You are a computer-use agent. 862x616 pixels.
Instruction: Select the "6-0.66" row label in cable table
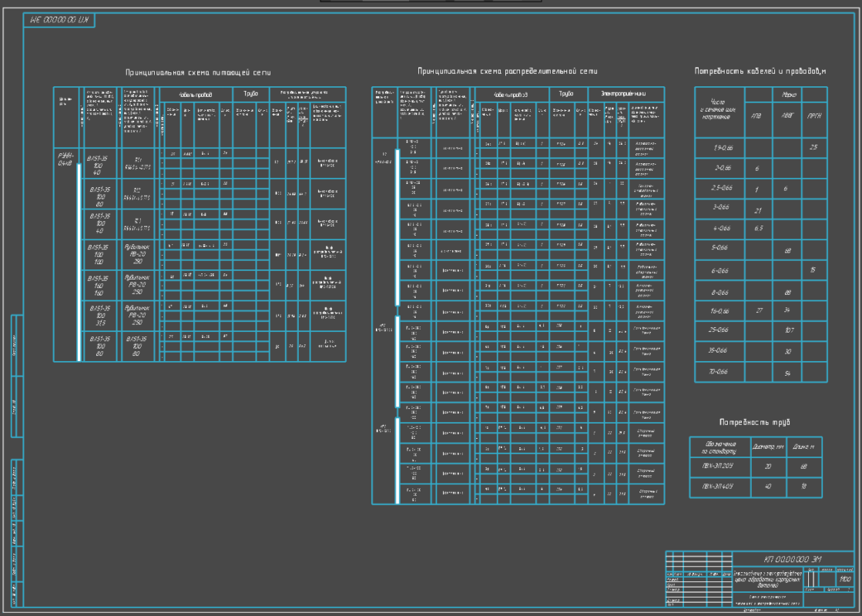[x=719, y=271]
